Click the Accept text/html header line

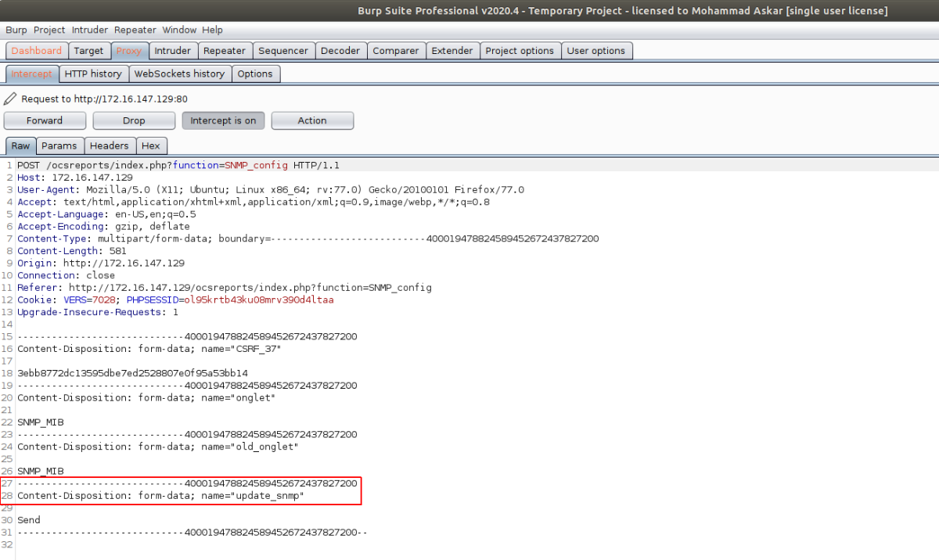coord(254,202)
